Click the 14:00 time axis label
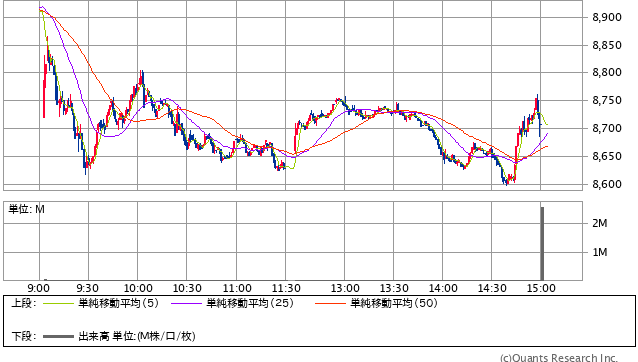This screenshot has width=638, height=362. tap(443, 288)
